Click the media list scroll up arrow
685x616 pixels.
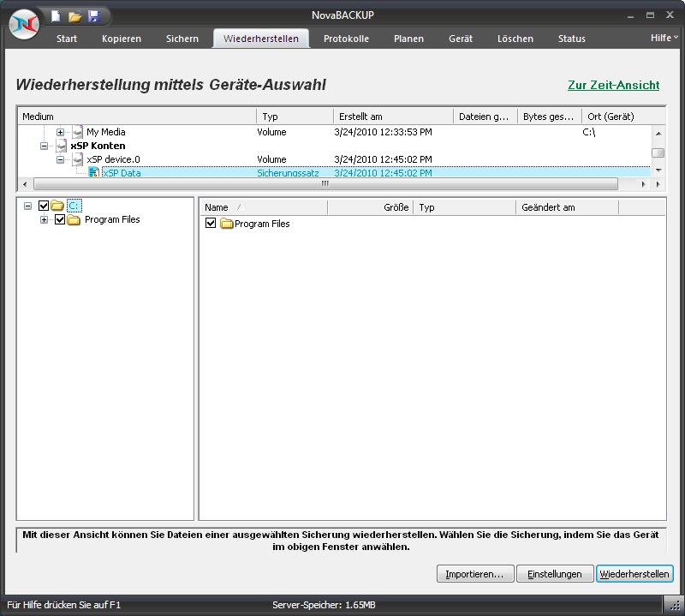pyautogui.click(x=658, y=133)
